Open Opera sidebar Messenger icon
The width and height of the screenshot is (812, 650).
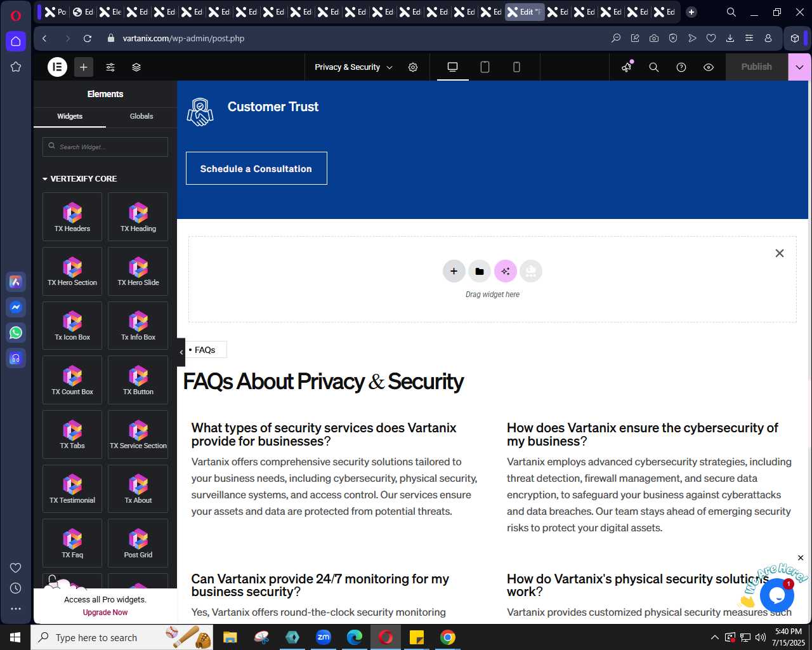coord(16,307)
